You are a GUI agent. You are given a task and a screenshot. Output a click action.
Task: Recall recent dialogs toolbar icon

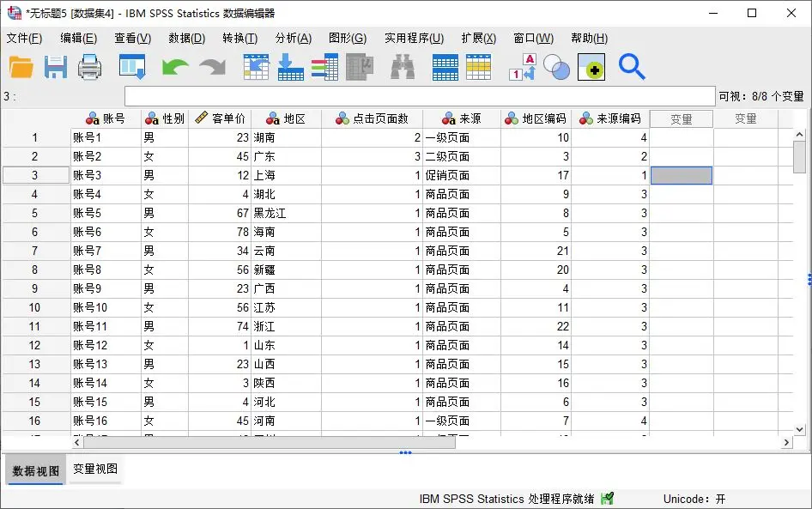click(x=132, y=67)
